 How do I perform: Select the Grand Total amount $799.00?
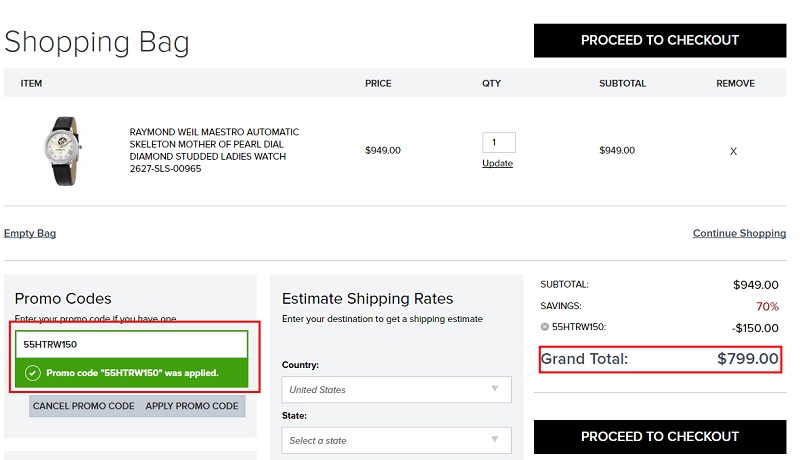(x=747, y=359)
